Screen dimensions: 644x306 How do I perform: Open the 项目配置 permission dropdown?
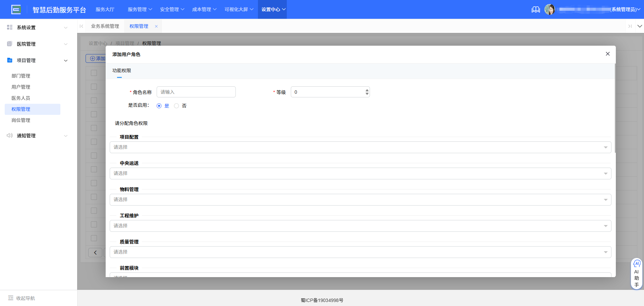(360, 147)
